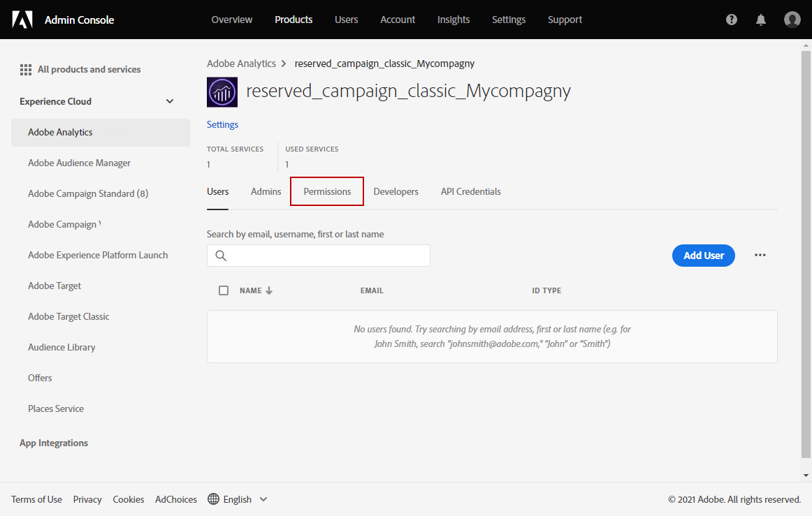
Task: Open the Privacy link
Action: pos(87,499)
